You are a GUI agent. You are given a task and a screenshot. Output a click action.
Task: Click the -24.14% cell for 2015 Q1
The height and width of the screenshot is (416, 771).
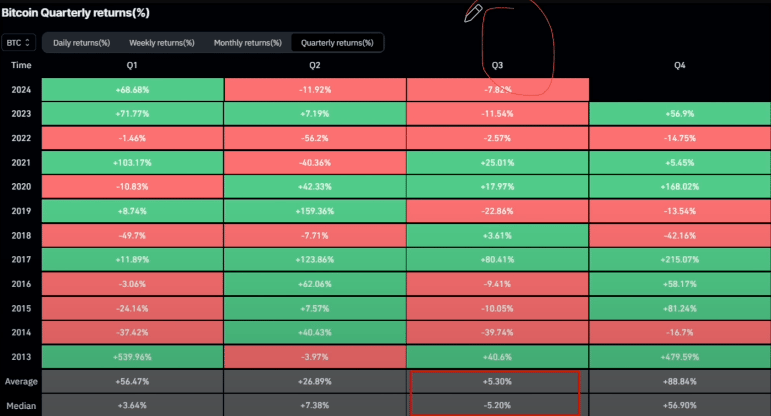click(x=132, y=308)
